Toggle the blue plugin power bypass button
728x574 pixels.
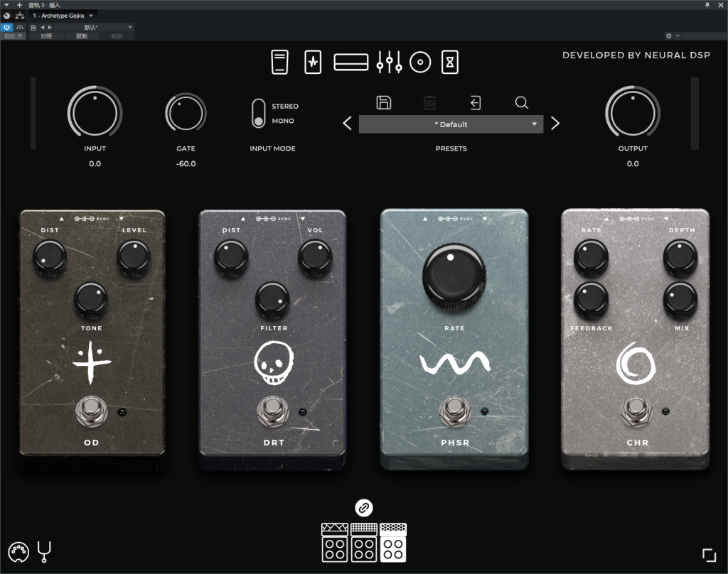pos(7,28)
